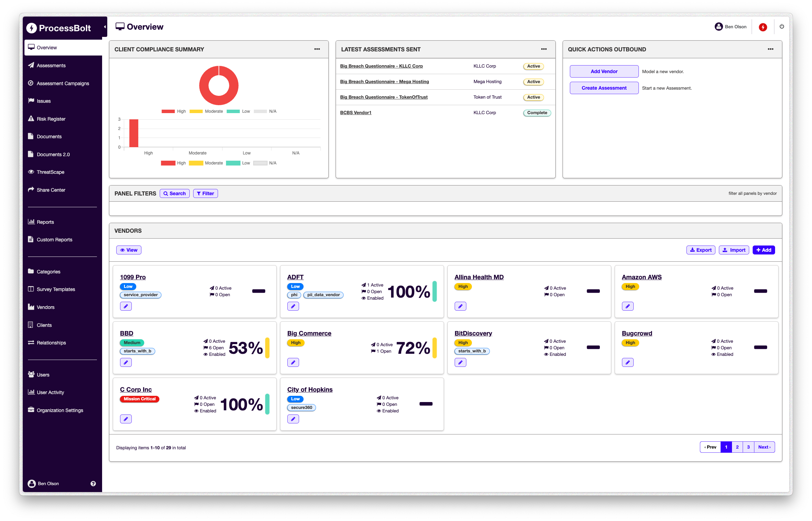Toggle the Enabled eye on the BBD card
Screen dimensions: 812x521
(x=206, y=354)
